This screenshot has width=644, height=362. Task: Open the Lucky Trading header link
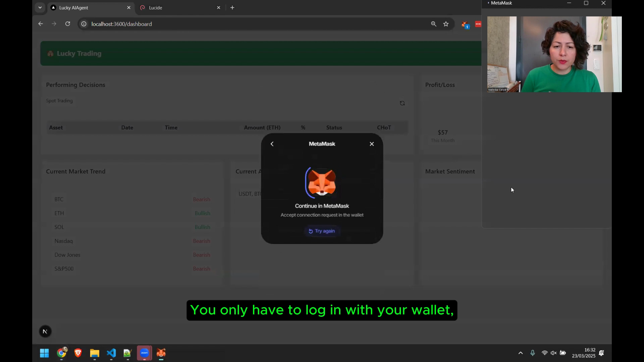[x=79, y=54]
